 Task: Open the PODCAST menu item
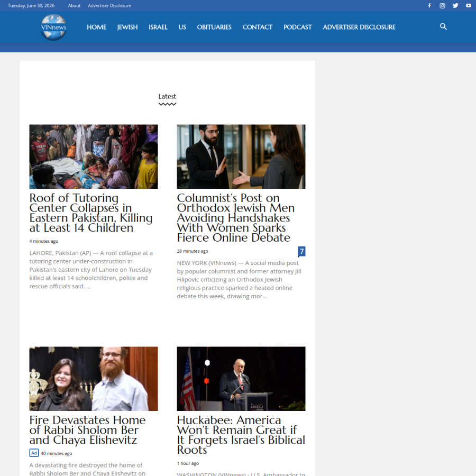297,27
